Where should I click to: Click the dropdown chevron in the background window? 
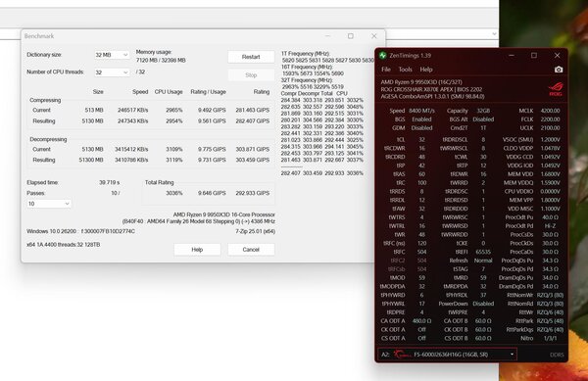tap(494, 33)
